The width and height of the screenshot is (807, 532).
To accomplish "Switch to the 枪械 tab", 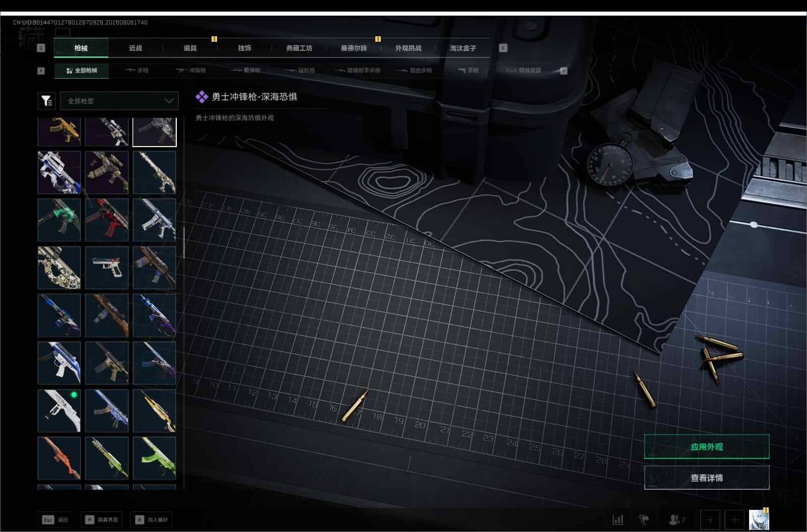I will [81, 48].
